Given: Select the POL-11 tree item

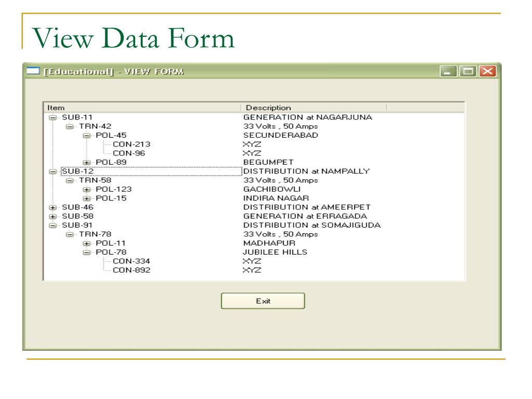Looking at the screenshot, I should [111, 243].
